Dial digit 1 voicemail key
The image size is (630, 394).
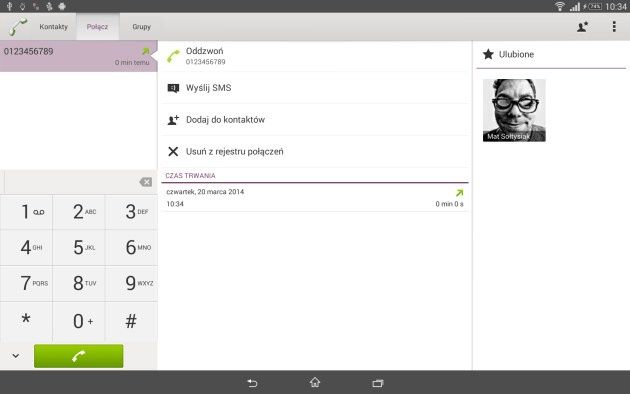[x=27, y=212]
